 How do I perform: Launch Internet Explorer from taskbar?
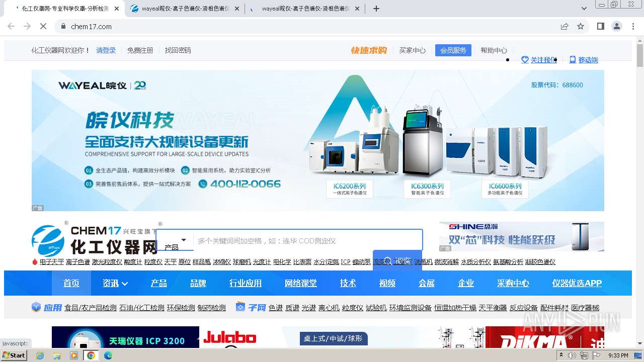tap(40, 355)
